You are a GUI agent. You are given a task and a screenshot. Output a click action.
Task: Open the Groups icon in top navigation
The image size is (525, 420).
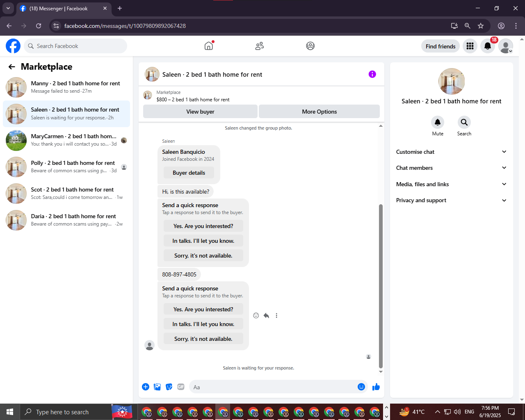[x=310, y=46]
